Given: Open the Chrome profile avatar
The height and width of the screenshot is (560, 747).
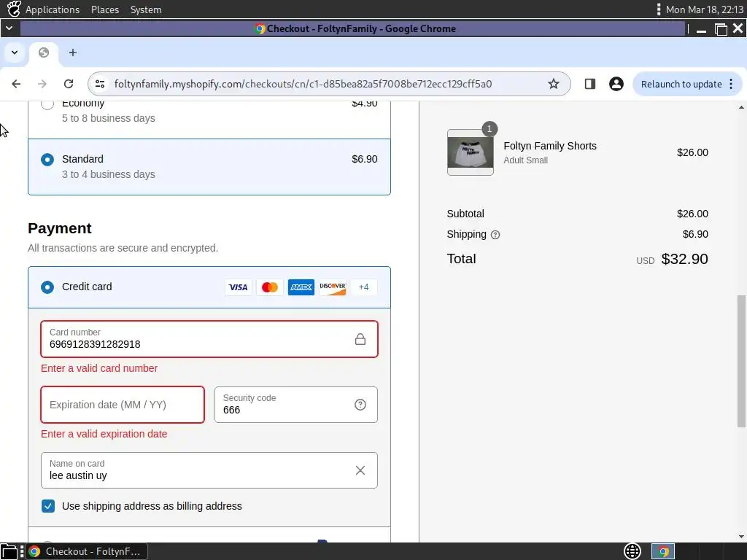Looking at the screenshot, I should tap(616, 84).
